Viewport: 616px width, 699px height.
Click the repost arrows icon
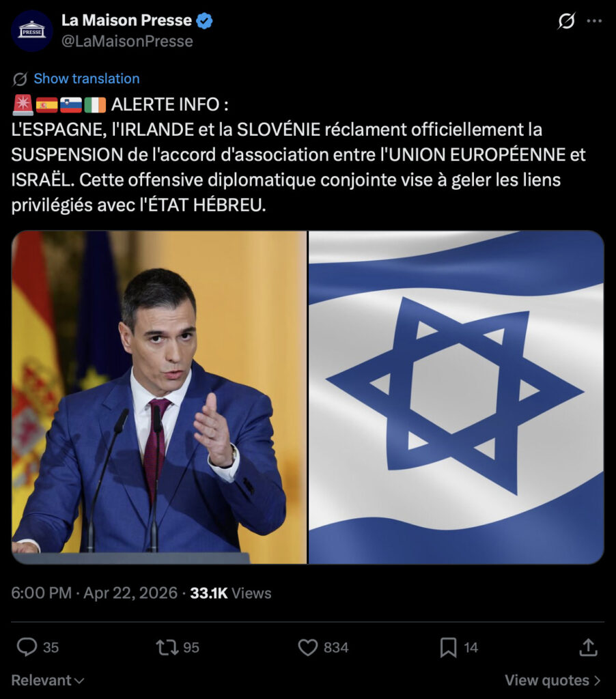167,647
